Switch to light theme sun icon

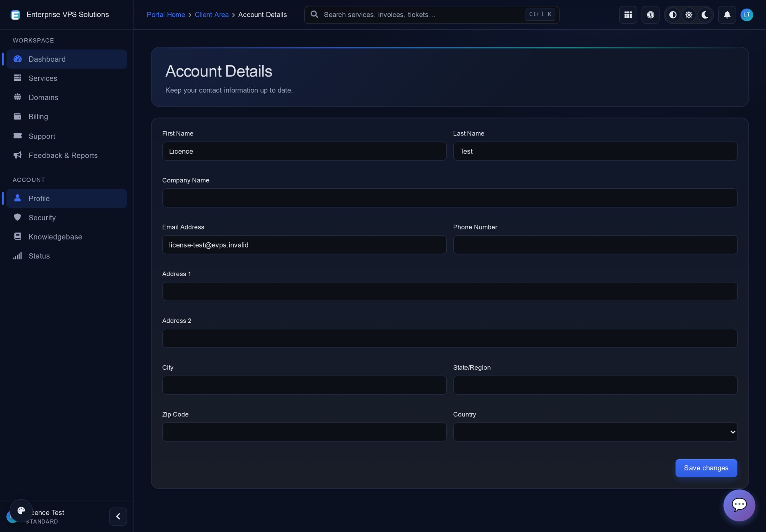(x=689, y=15)
